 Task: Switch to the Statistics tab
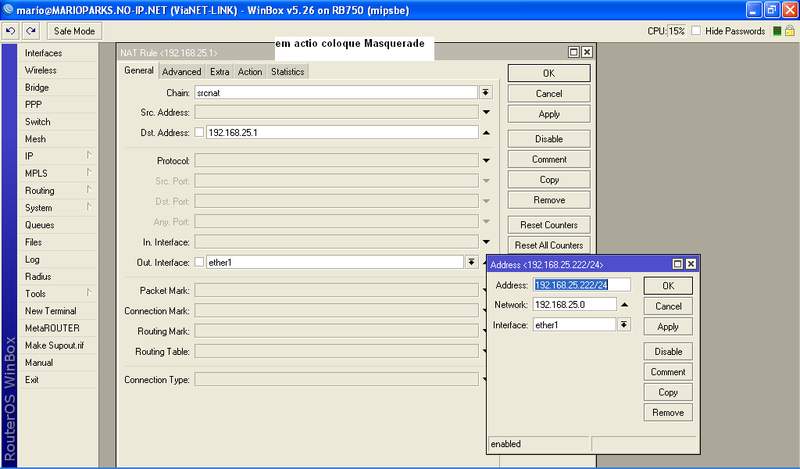tap(288, 72)
